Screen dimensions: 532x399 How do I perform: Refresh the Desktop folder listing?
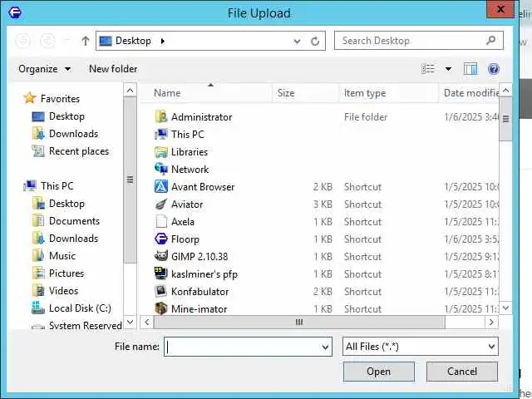(315, 42)
